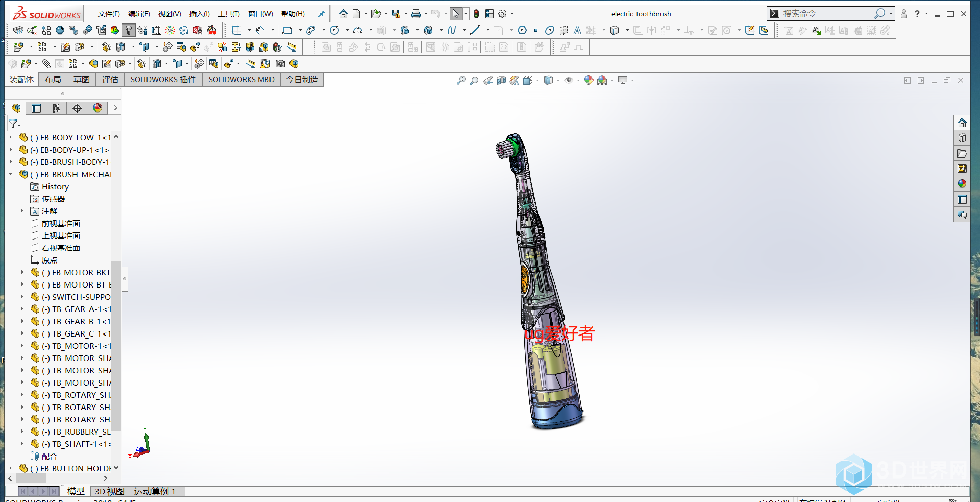Open the Apply Scene icon
Screen dimensions: 980x502
602,80
